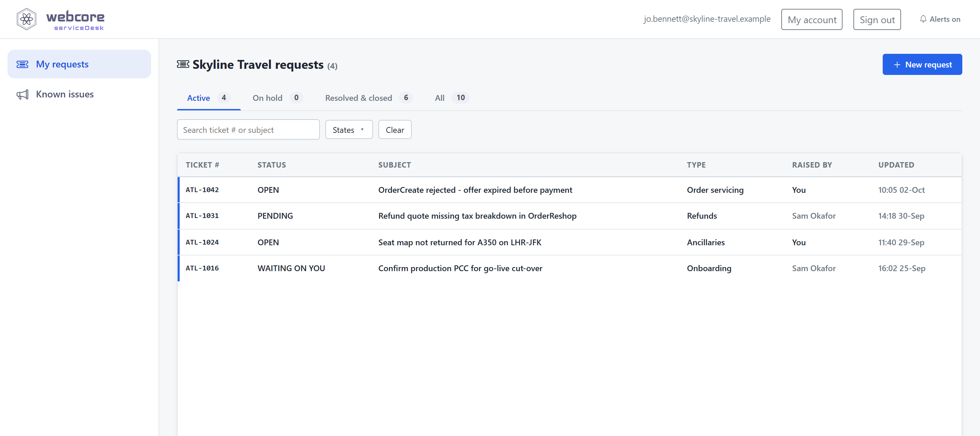The width and height of the screenshot is (980, 436).
Task: Select subject OrderCreate rejected - offer expired
Action: pyautogui.click(x=475, y=190)
